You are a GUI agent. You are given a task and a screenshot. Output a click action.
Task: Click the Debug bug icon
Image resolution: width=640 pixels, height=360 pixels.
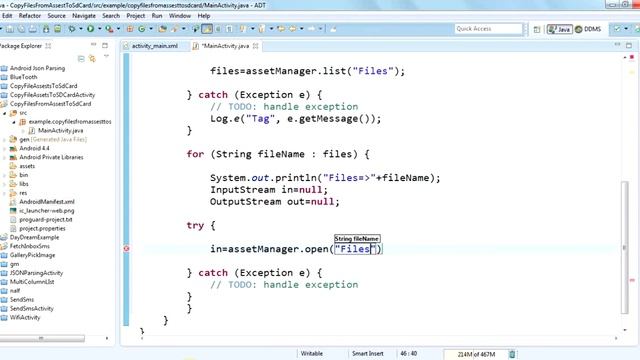tap(72, 29)
